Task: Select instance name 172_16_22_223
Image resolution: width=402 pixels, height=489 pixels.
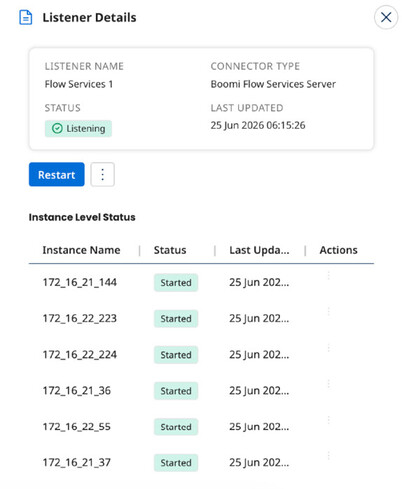Action: point(80,318)
